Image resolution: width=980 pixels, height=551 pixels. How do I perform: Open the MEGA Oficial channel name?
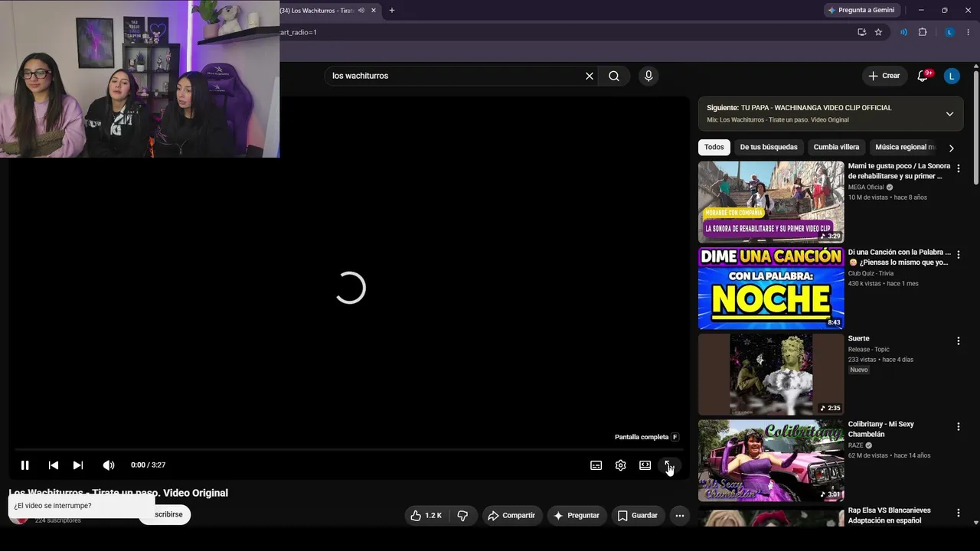pyautogui.click(x=866, y=187)
